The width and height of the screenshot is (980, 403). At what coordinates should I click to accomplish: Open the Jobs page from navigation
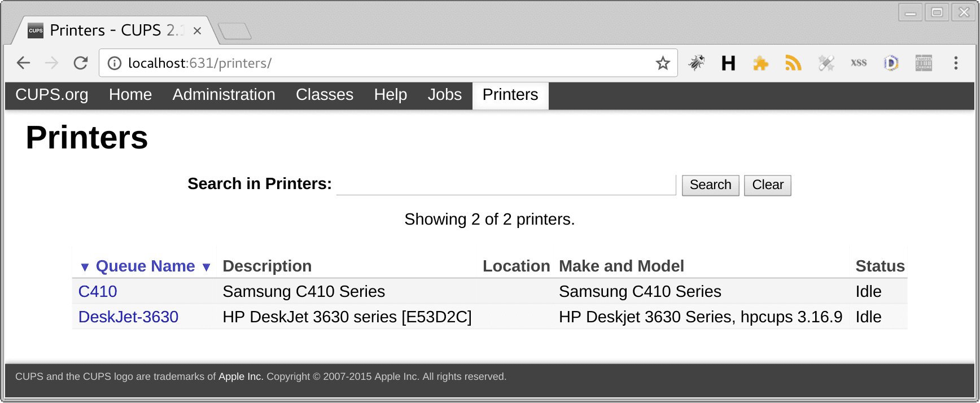pos(444,95)
